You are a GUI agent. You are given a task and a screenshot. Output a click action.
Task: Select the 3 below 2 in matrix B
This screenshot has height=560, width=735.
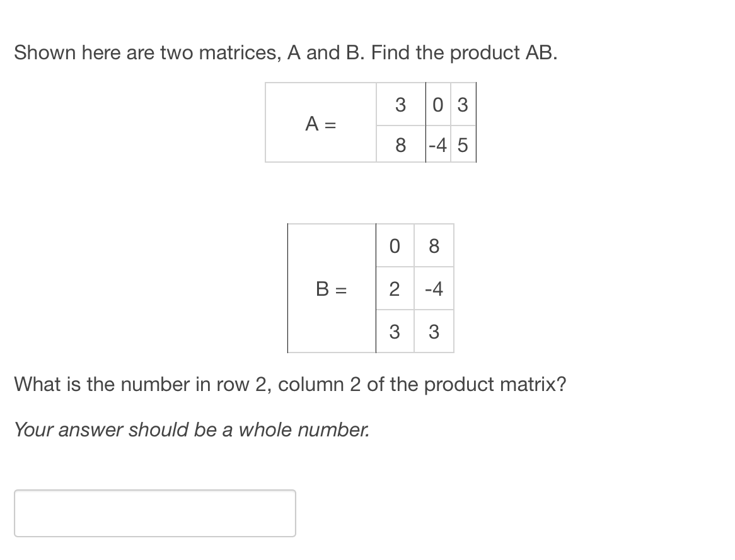[x=395, y=331]
